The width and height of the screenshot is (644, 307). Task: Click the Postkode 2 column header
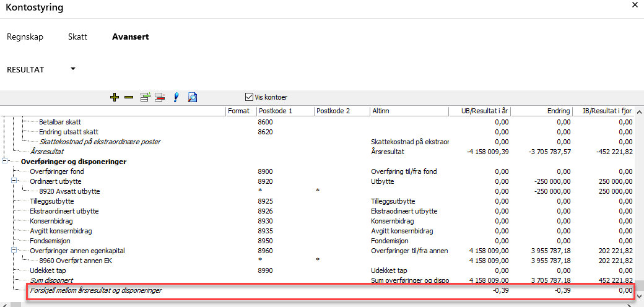pos(342,111)
